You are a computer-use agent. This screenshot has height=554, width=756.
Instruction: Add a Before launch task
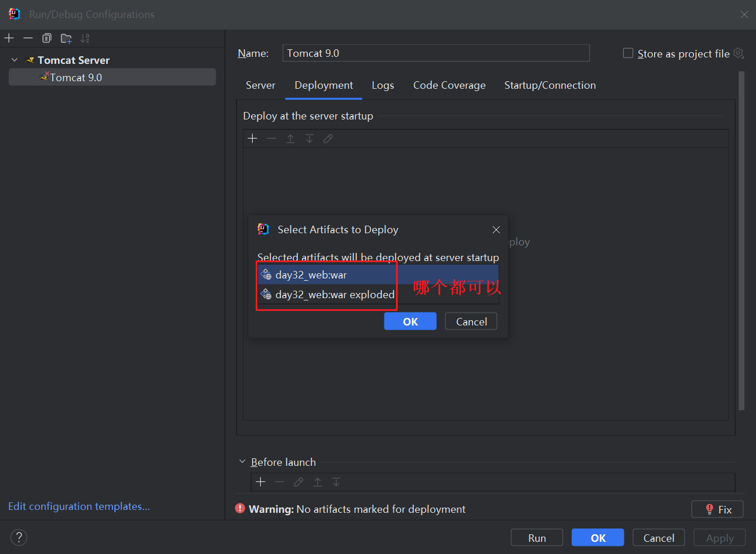pos(261,482)
